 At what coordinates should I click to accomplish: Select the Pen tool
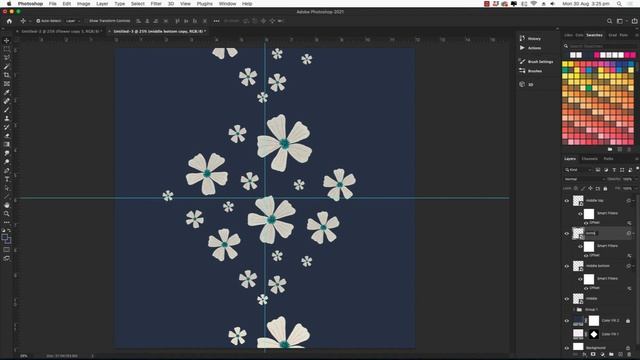coord(7,171)
